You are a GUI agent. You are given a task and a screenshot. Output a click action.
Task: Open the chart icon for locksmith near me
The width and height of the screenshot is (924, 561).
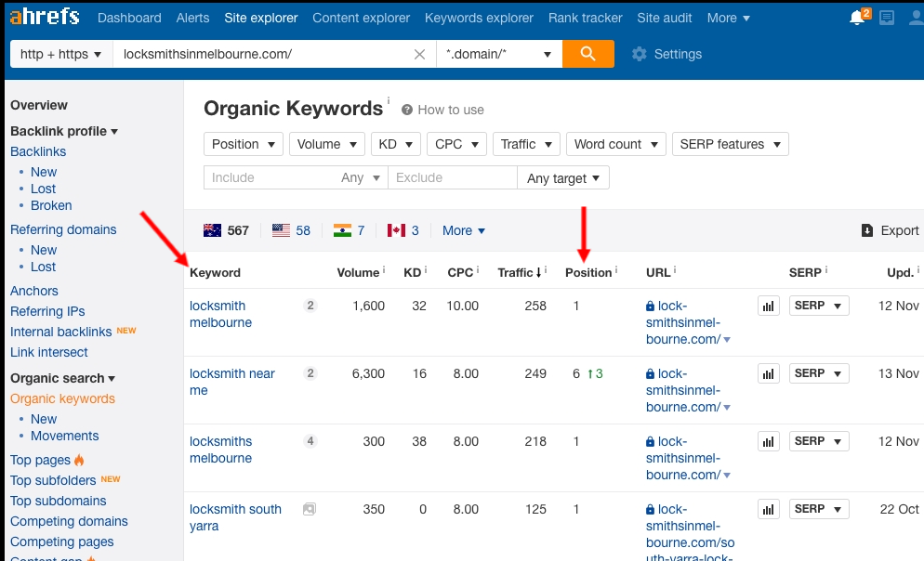(x=769, y=373)
